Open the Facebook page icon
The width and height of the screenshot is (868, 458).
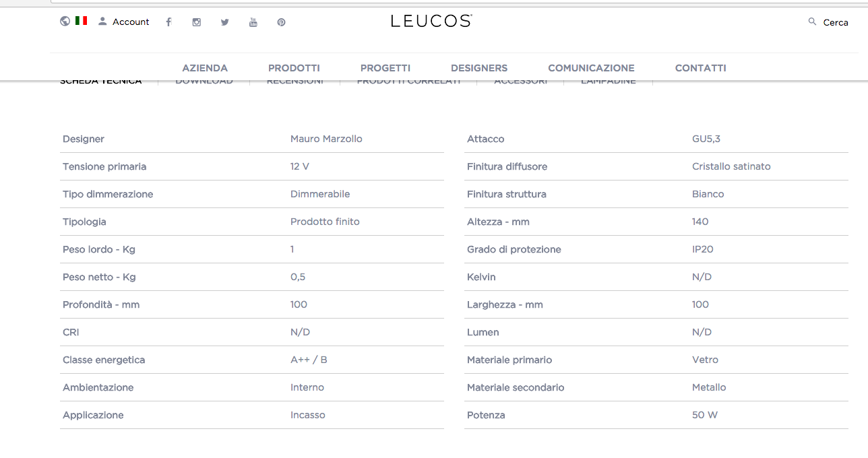[168, 22]
